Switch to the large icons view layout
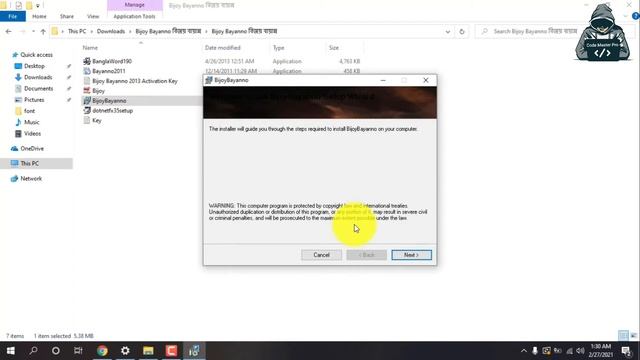The width and height of the screenshot is (640, 360). click(x=633, y=336)
